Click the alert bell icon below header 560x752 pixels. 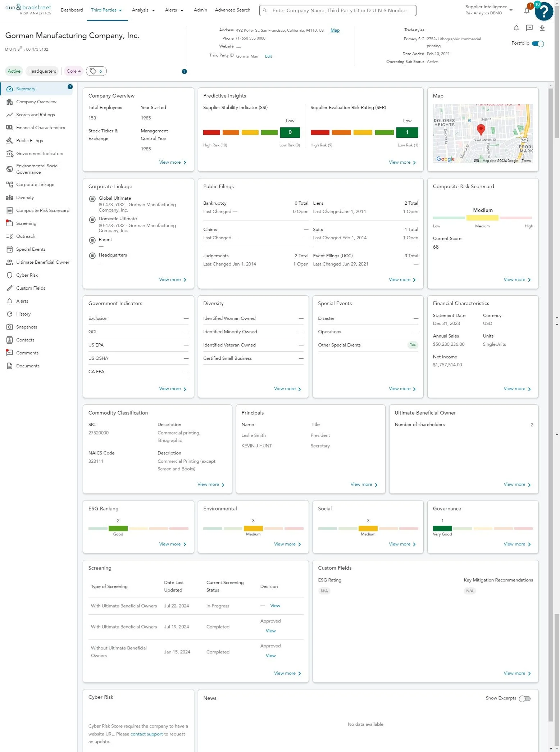tap(516, 28)
